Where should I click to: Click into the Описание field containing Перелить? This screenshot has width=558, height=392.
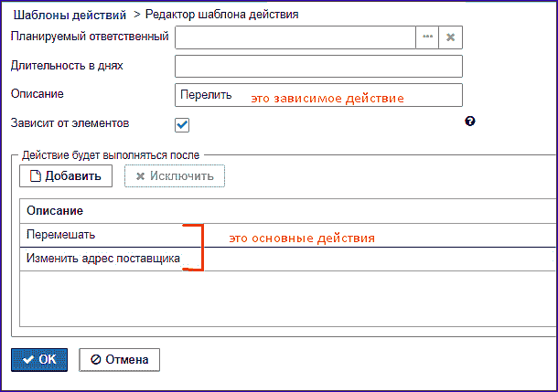318,95
